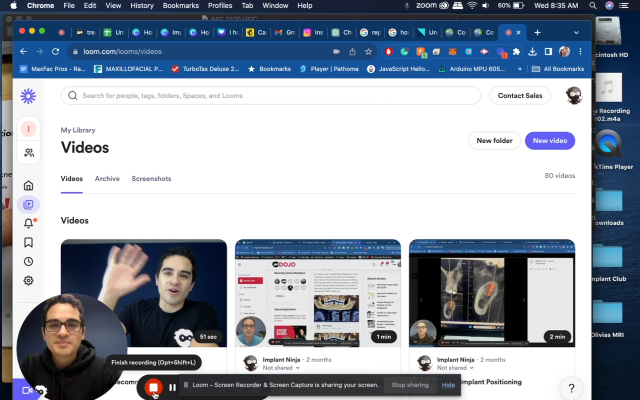
Task: Hide the screen sharing notification bar
Action: [x=448, y=385]
